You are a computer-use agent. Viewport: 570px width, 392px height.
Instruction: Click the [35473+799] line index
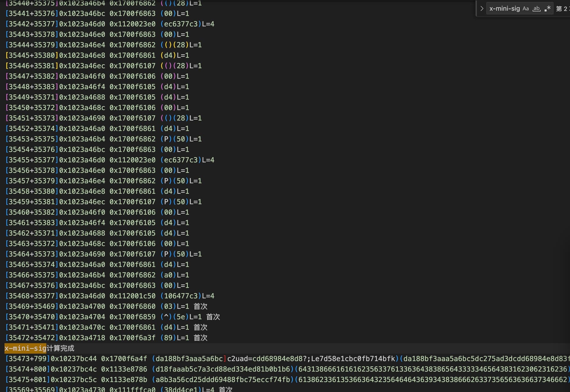pos(27,359)
